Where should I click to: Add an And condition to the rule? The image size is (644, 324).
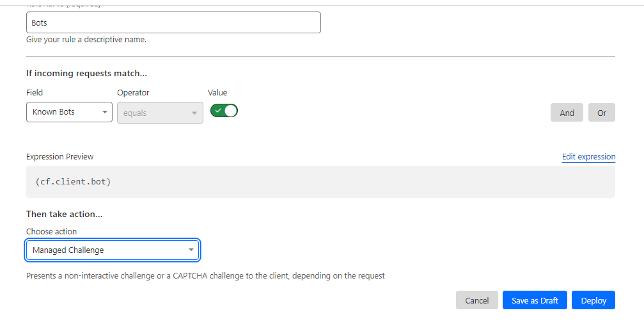click(x=567, y=113)
